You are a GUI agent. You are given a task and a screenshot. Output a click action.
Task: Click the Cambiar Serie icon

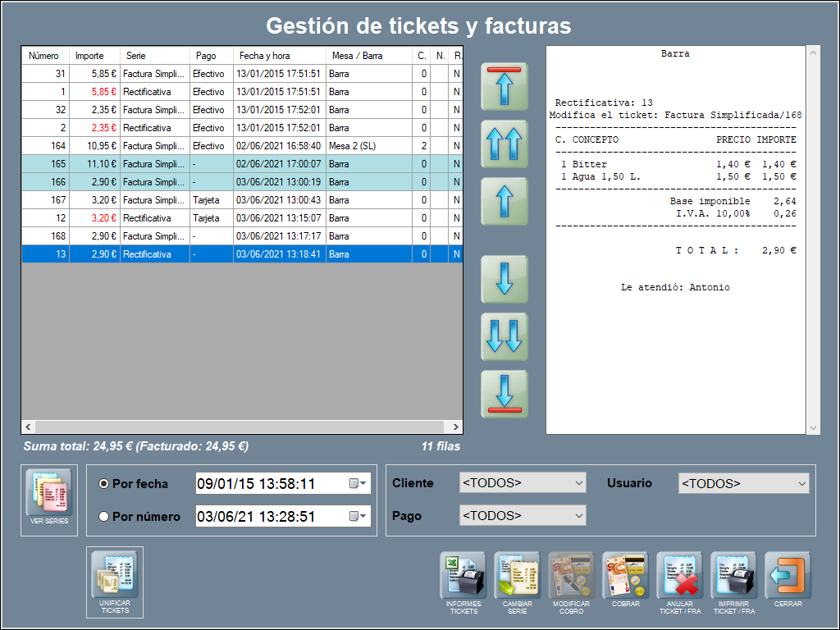[x=518, y=577]
